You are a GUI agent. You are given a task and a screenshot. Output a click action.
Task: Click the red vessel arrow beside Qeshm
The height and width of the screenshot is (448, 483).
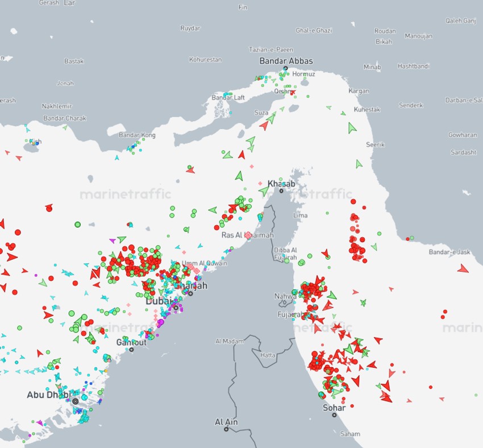click(293, 92)
